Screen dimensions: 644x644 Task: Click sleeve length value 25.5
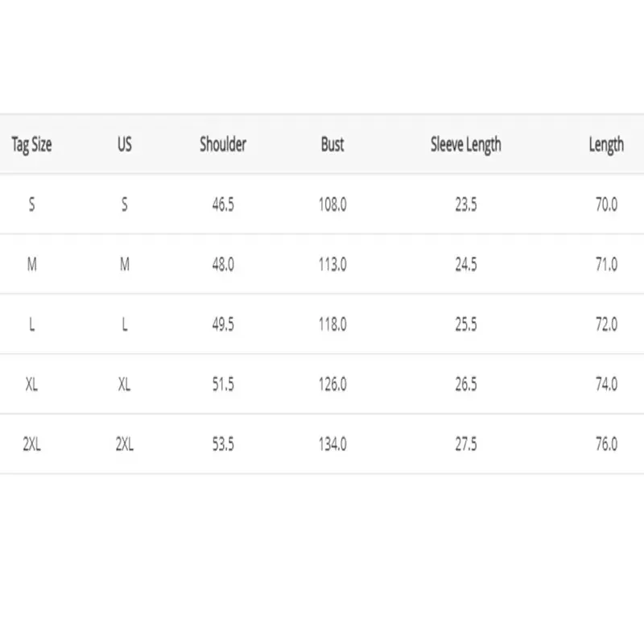click(x=465, y=324)
